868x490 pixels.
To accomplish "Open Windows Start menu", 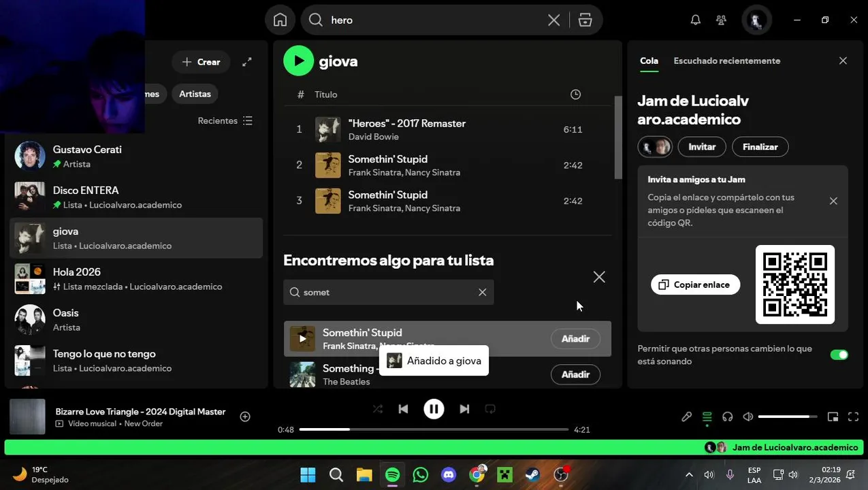I will coord(308,474).
